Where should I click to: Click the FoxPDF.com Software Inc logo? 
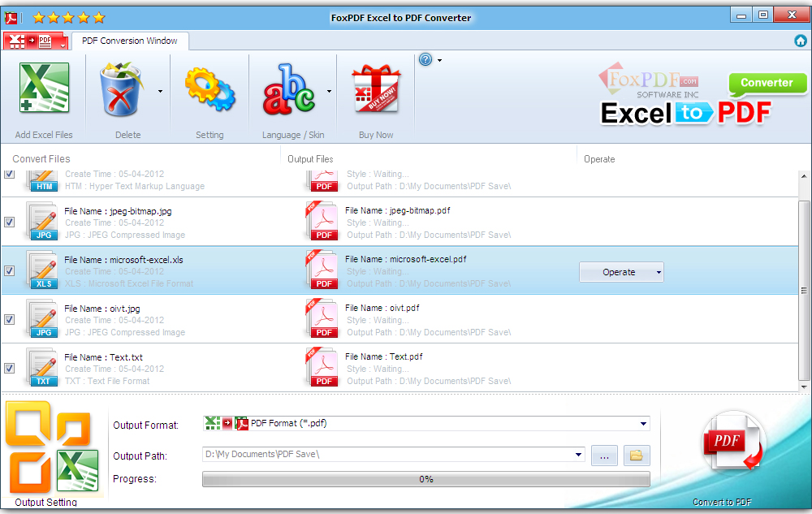pyautogui.click(x=649, y=81)
